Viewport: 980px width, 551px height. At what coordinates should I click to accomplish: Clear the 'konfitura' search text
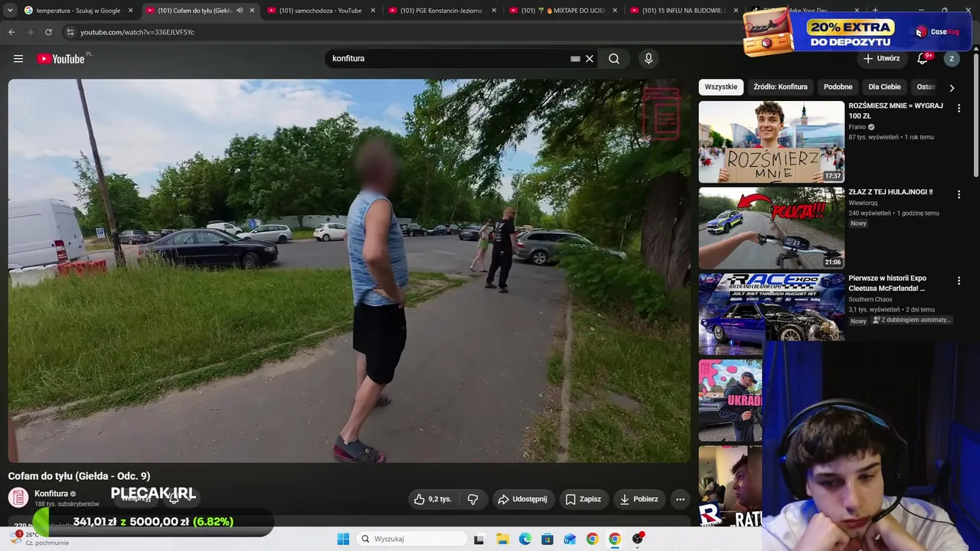(590, 59)
